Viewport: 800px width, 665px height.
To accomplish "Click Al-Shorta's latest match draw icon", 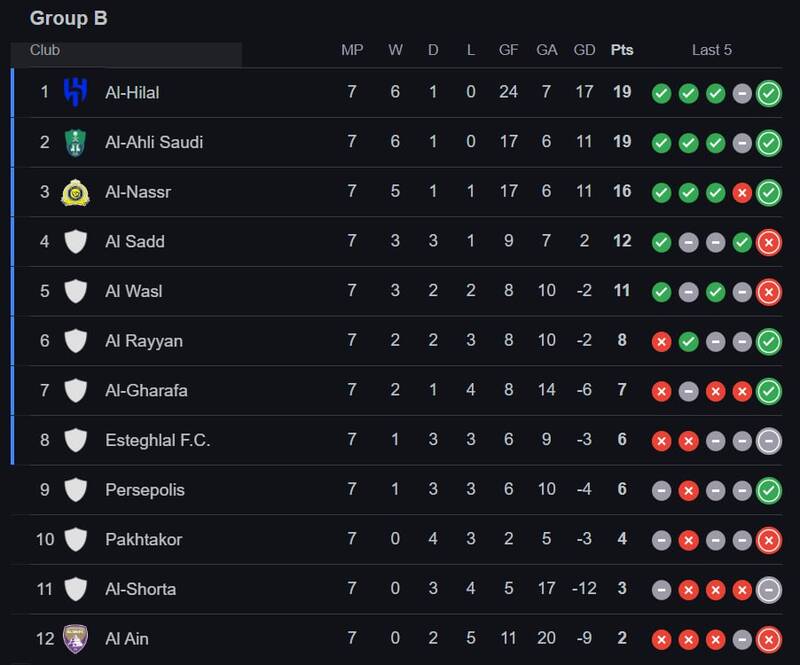I will click(768, 589).
